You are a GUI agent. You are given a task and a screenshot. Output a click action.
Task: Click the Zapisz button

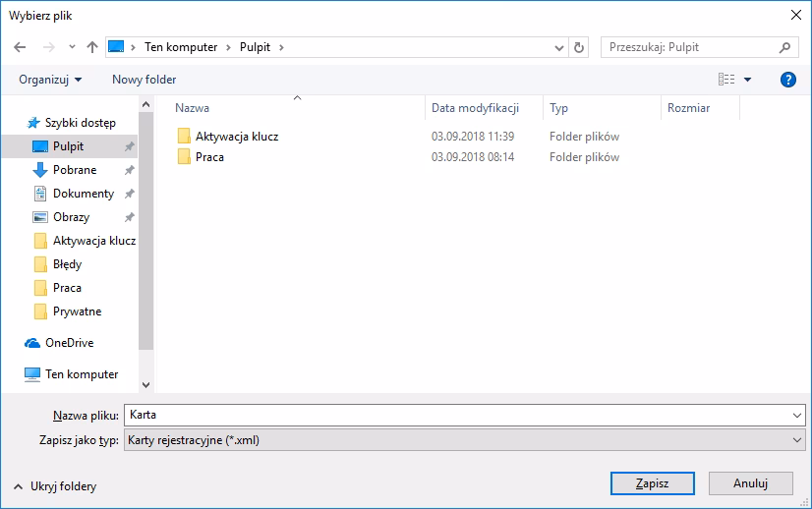(x=652, y=483)
